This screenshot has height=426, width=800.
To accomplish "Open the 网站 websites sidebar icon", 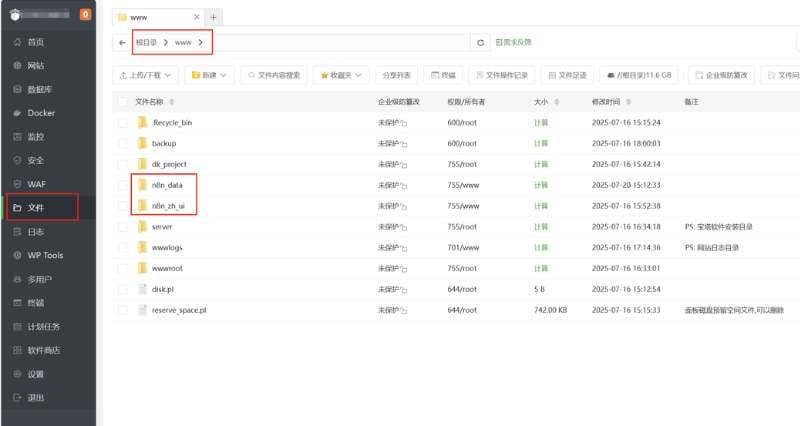I will coord(17,65).
